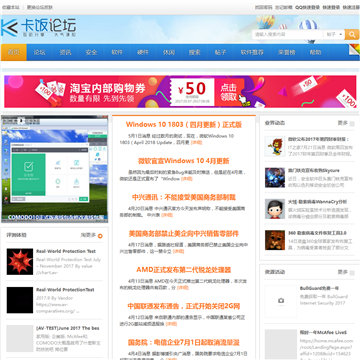Image resolution: width=360 pixels, height=360 pixels.
Task: Click the Taobao coupon 点击领取 banner button
Action: (228, 92)
